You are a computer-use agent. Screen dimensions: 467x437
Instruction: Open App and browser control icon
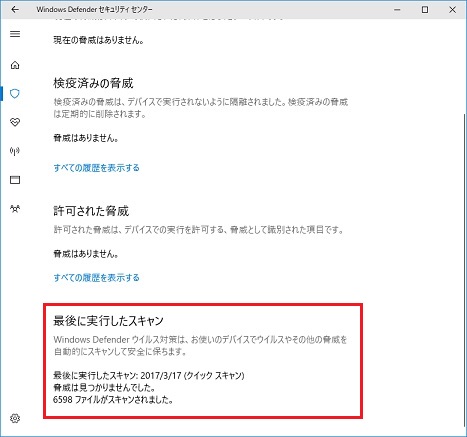click(15, 180)
